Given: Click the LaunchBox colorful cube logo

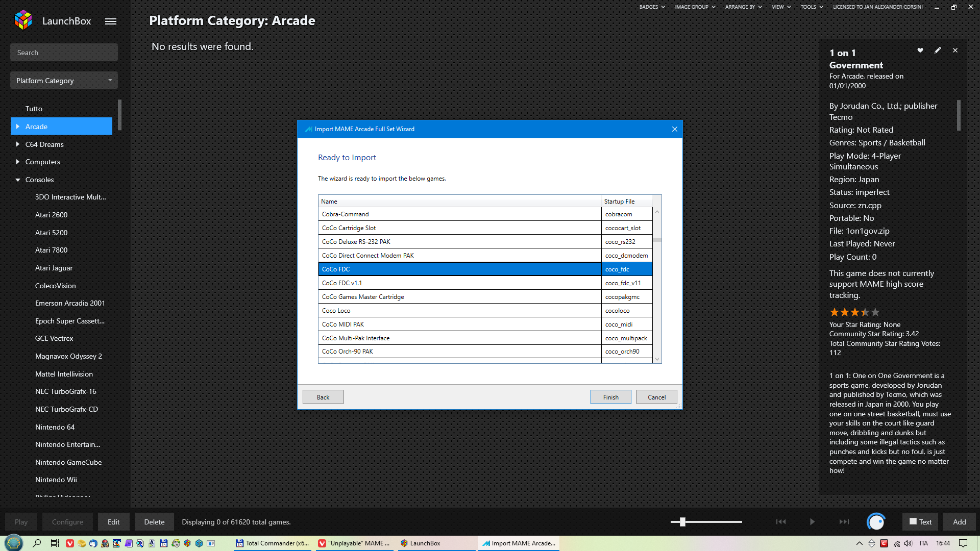Looking at the screenshot, I should pyautogui.click(x=23, y=20).
